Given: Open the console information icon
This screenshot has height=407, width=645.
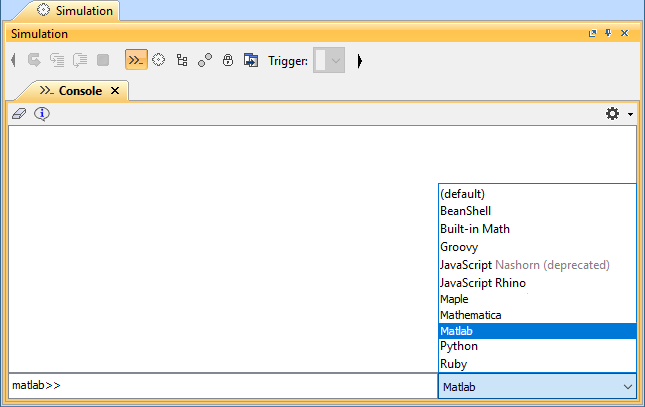Looking at the screenshot, I should 42,114.
